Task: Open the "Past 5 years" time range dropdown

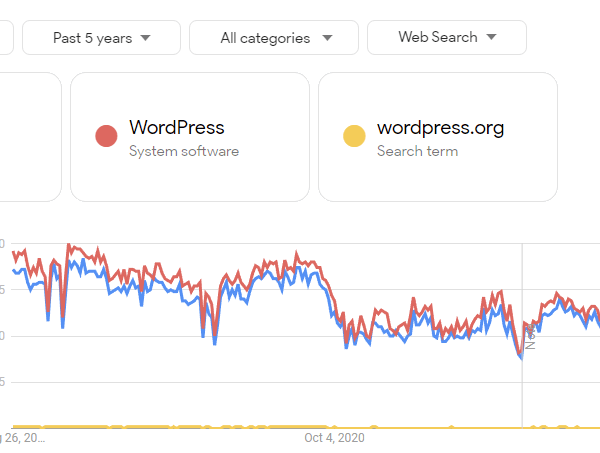Action: [x=101, y=37]
